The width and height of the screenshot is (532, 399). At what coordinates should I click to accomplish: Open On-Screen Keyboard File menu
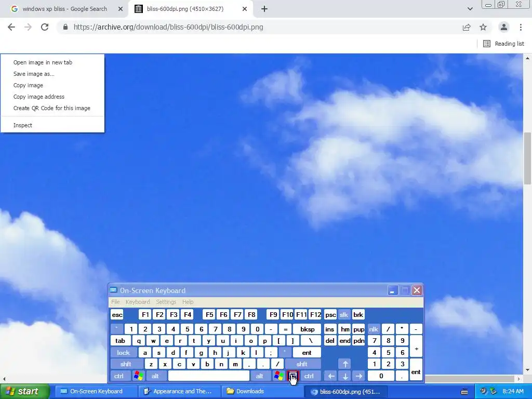115,302
